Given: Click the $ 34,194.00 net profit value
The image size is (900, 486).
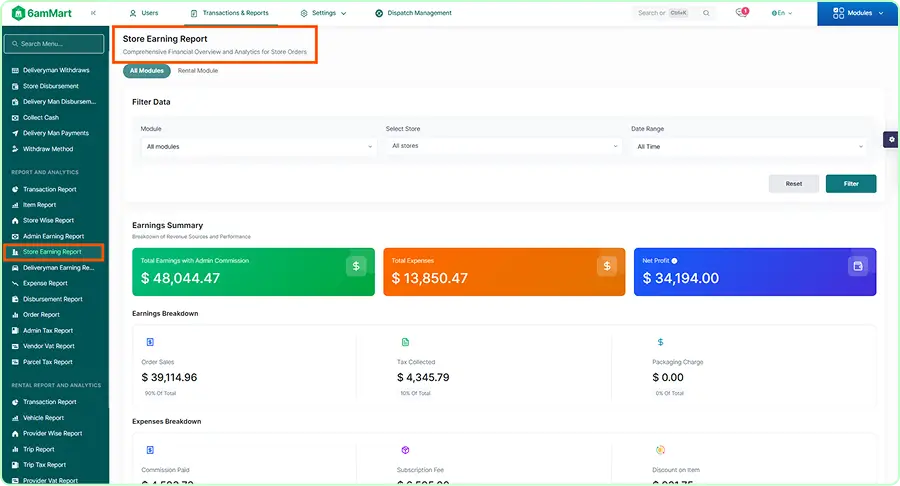Looking at the screenshot, I should [x=680, y=278].
